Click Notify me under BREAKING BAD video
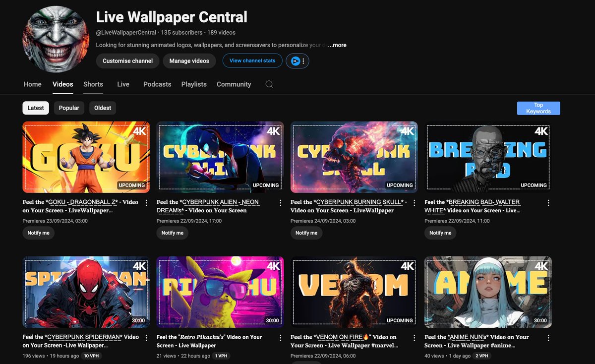 point(440,233)
